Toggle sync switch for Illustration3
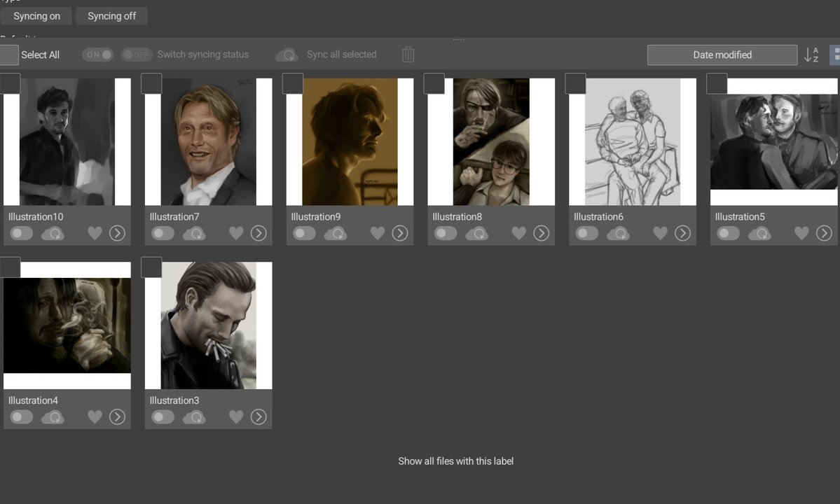 point(163,416)
